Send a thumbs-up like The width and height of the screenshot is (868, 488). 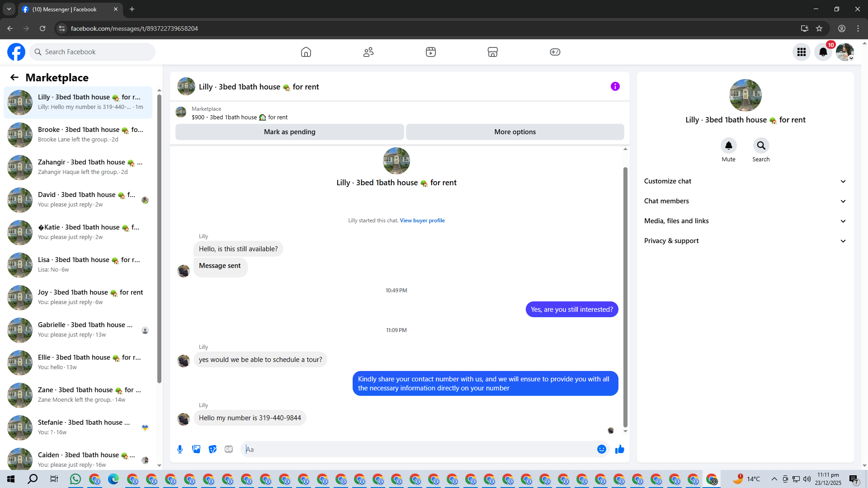click(619, 449)
